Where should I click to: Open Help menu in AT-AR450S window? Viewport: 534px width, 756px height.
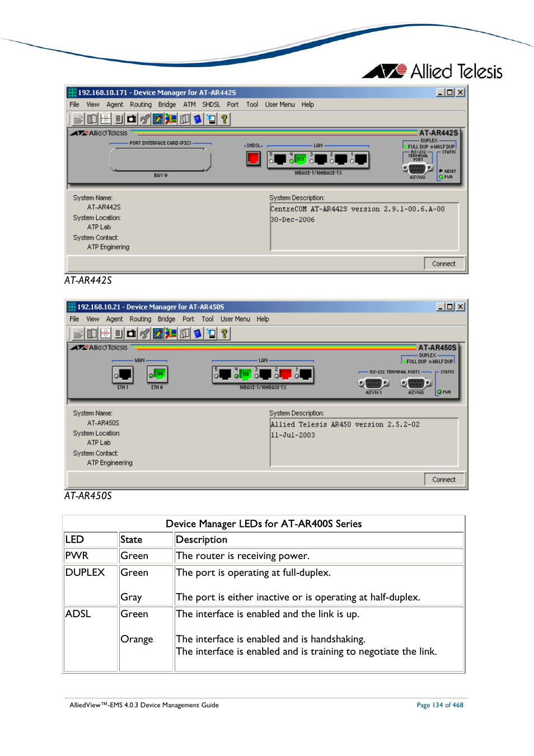tap(263, 320)
